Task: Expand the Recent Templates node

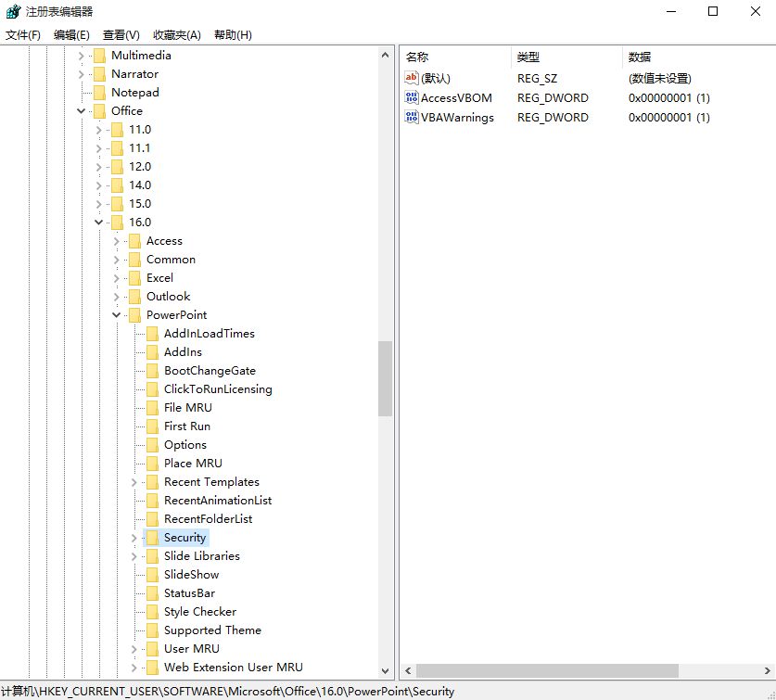Action: [134, 482]
